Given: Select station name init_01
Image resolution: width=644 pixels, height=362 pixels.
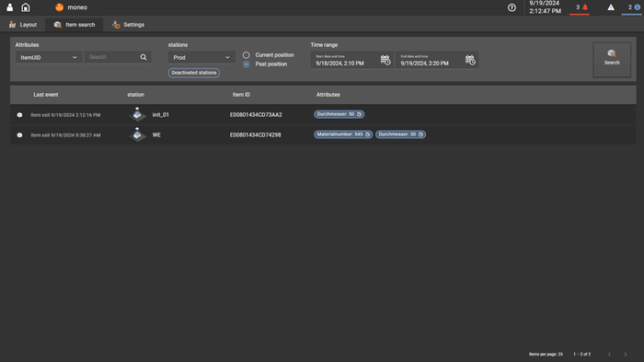Looking at the screenshot, I should pos(161,115).
